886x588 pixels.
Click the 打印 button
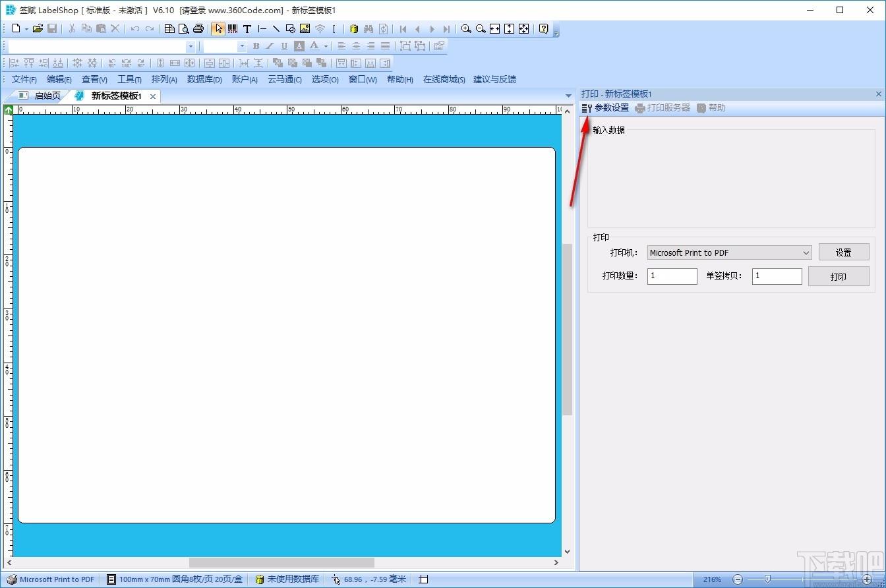pos(839,276)
